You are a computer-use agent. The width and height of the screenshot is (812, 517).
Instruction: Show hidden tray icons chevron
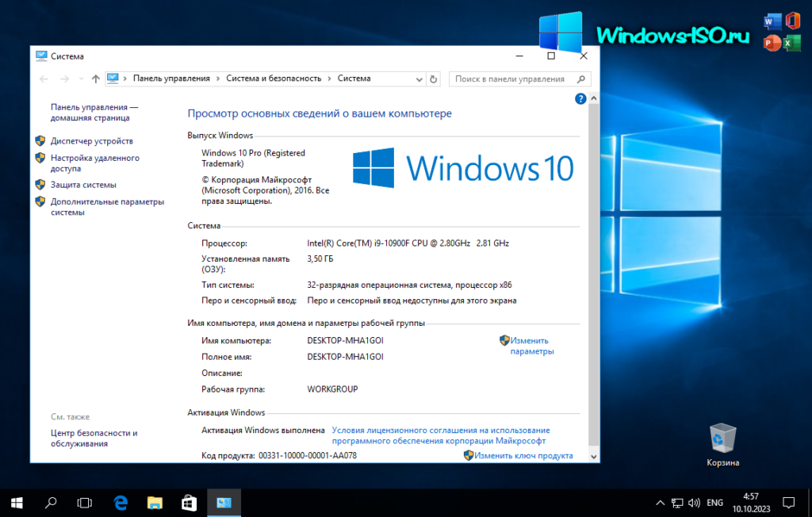point(661,503)
